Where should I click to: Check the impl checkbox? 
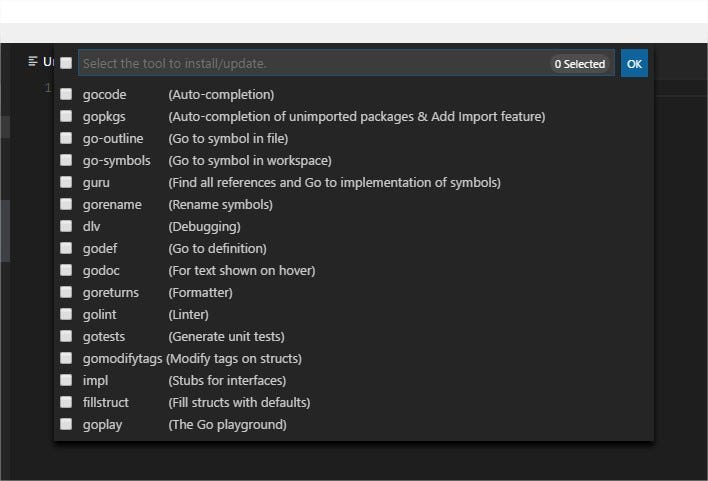66,380
